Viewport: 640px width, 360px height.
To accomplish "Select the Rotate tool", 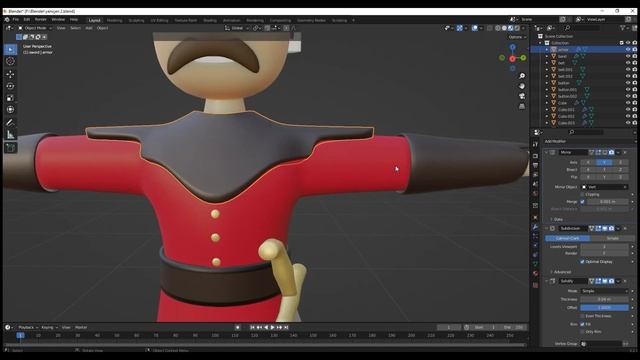I will [11, 86].
